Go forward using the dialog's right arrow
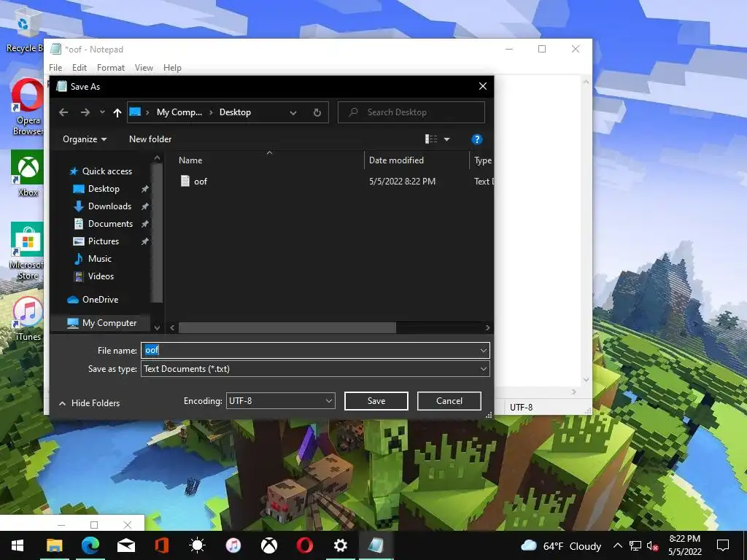Screen dimensions: 747x560 coord(85,112)
